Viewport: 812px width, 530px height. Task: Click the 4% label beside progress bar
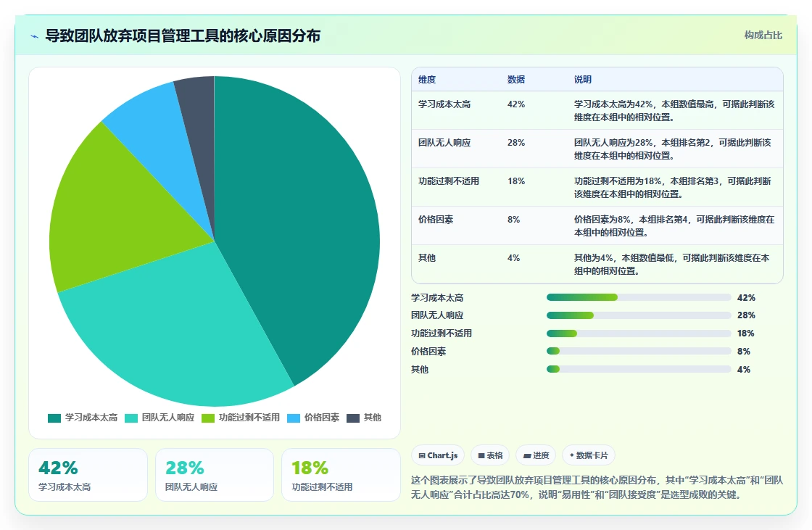(744, 369)
